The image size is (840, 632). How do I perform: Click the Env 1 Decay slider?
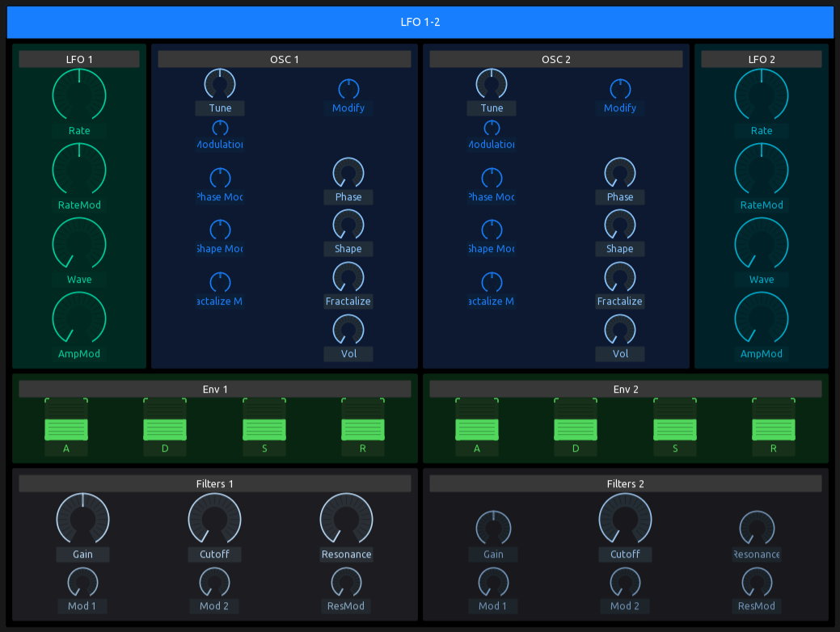click(165, 419)
